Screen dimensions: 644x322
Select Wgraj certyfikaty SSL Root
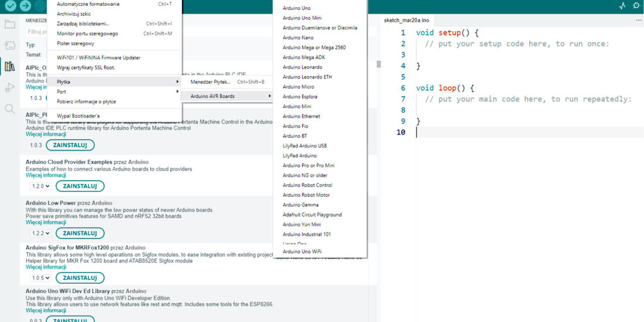point(114,68)
